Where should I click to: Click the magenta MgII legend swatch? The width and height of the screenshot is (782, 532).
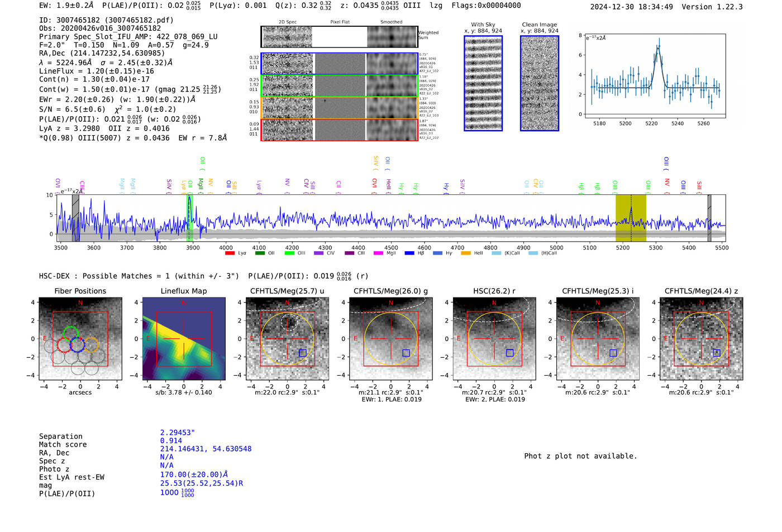coord(378,253)
